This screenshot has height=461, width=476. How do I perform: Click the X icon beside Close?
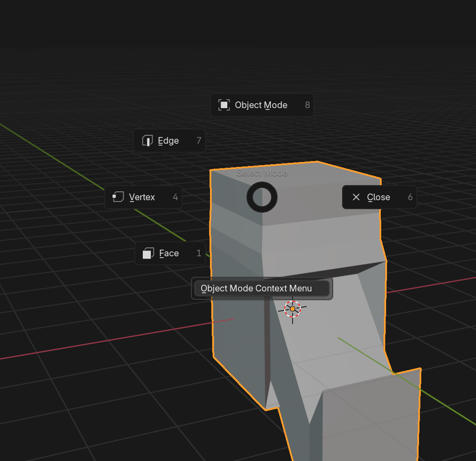[356, 197]
